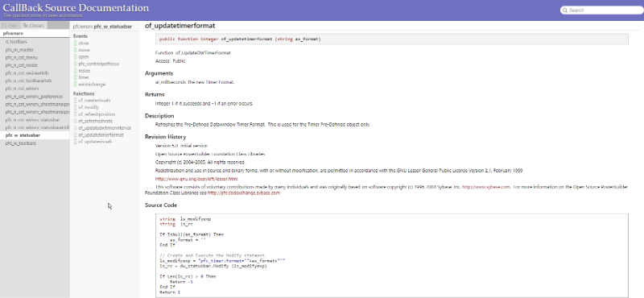Image resolution: width=644 pixels, height=298 pixels.
Task: Click the green icon beside move event
Action: [x=75, y=50]
